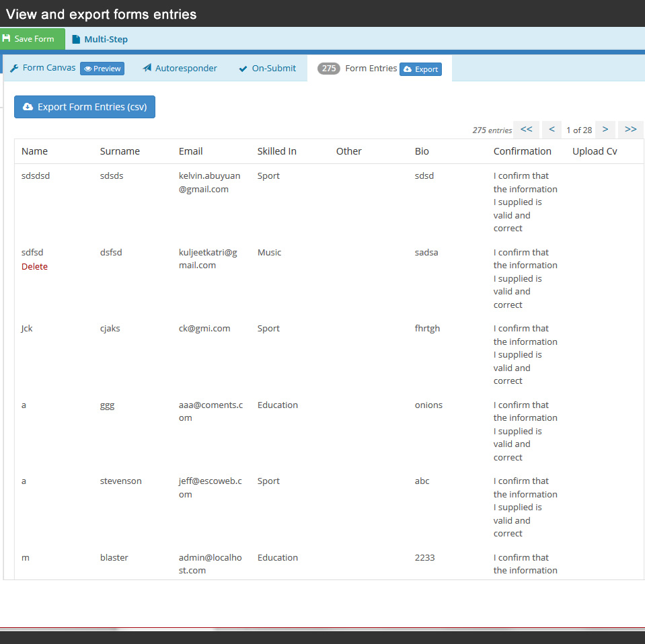645x644 pixels.
Task: Click the ck@gmi.com email cell
Action: pos(204,329)
